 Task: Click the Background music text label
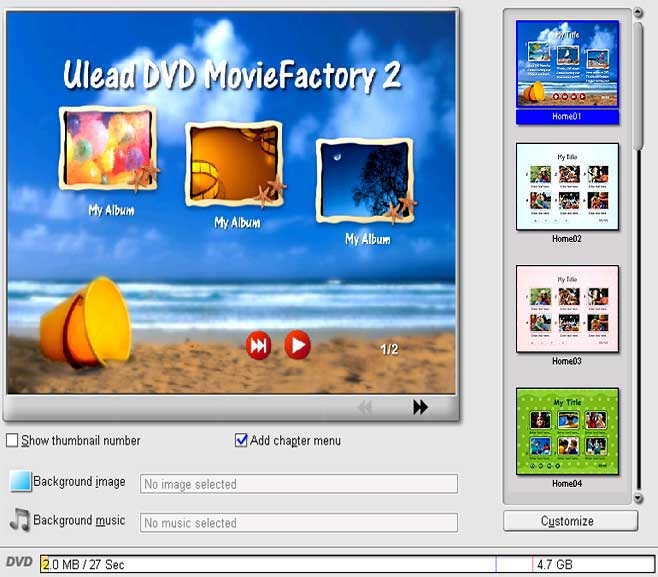click(79, 520)
